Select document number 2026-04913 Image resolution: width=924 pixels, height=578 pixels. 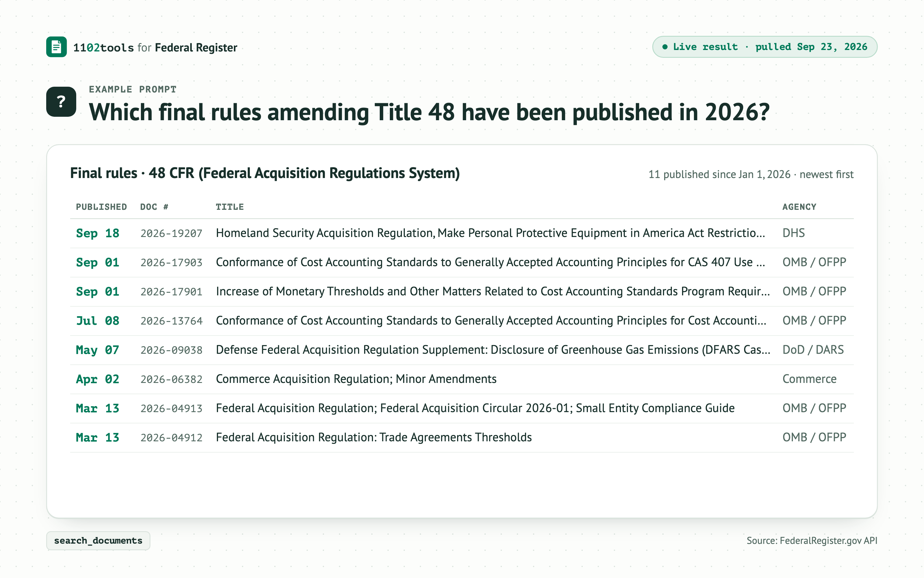click(x=172, y=409)
